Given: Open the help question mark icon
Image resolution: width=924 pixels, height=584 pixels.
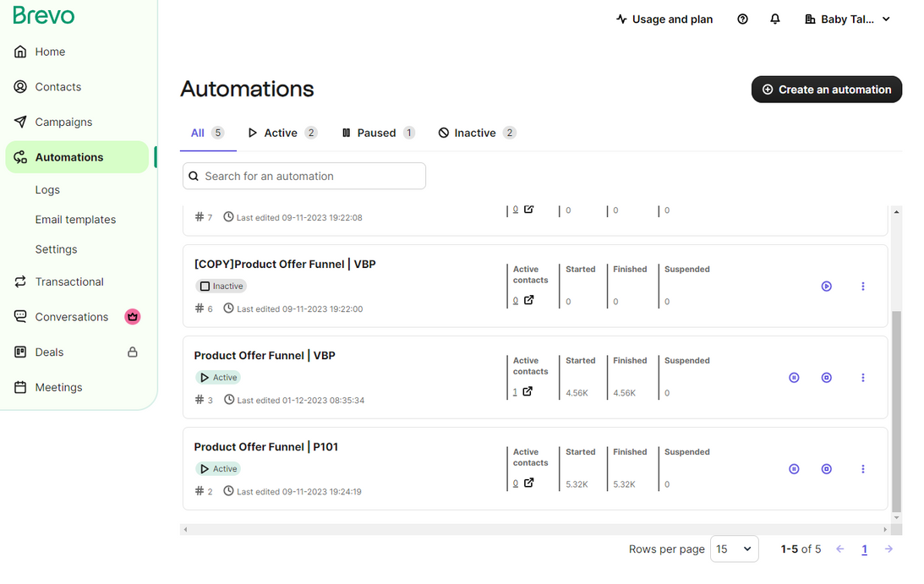Looking at the screenshot, I should tap(742, 19).
